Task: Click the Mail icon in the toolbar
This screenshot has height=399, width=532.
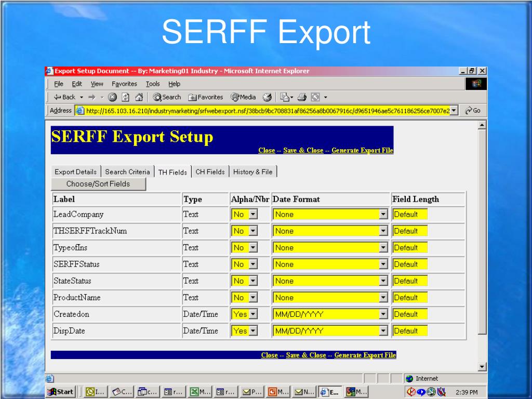Action: coord(285,97)
